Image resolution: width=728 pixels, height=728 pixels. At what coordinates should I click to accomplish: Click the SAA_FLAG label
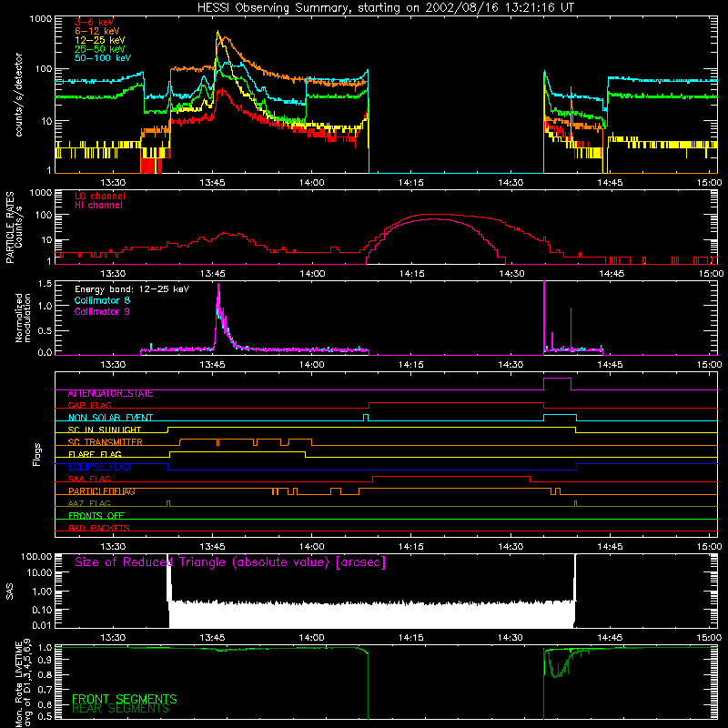[x=89, y=479]
